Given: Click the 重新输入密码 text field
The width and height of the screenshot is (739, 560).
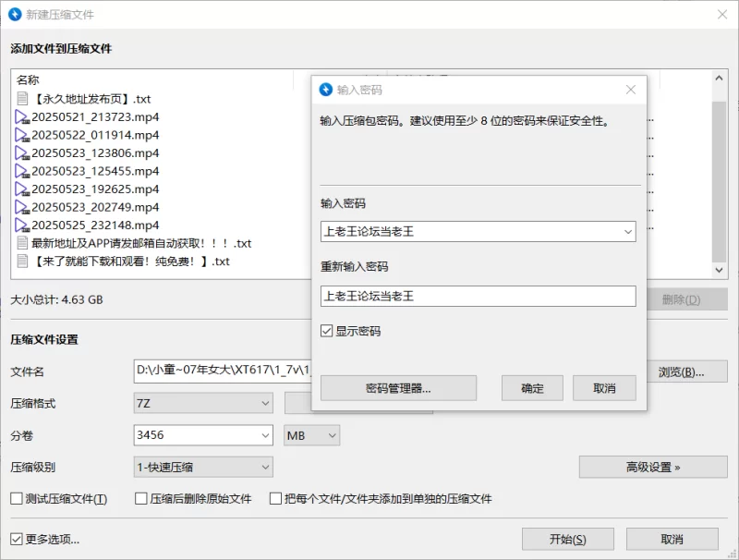Looking at the screenshot, I should pos(478,296).
